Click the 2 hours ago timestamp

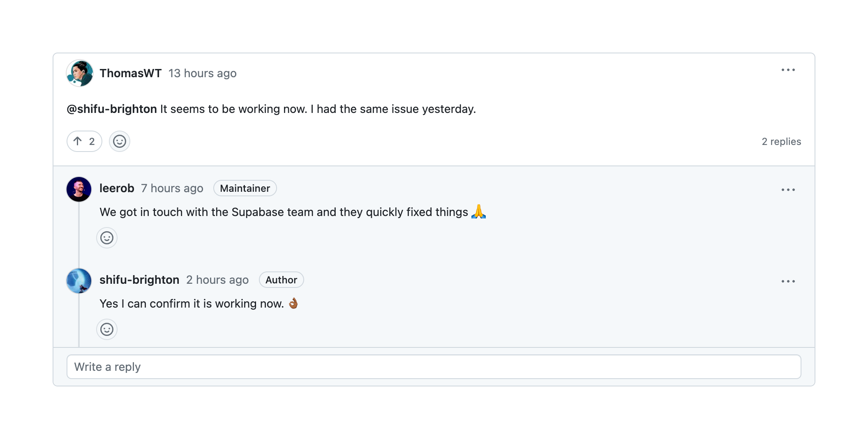click(x=217, y=280)
